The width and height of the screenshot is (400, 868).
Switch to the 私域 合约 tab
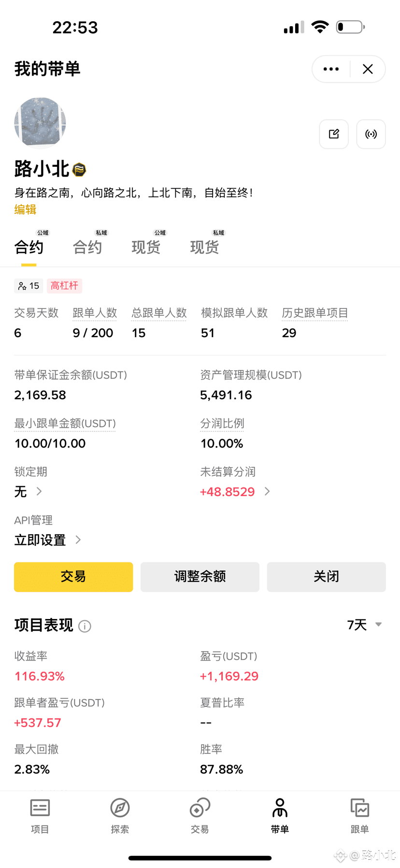point(87,247)
